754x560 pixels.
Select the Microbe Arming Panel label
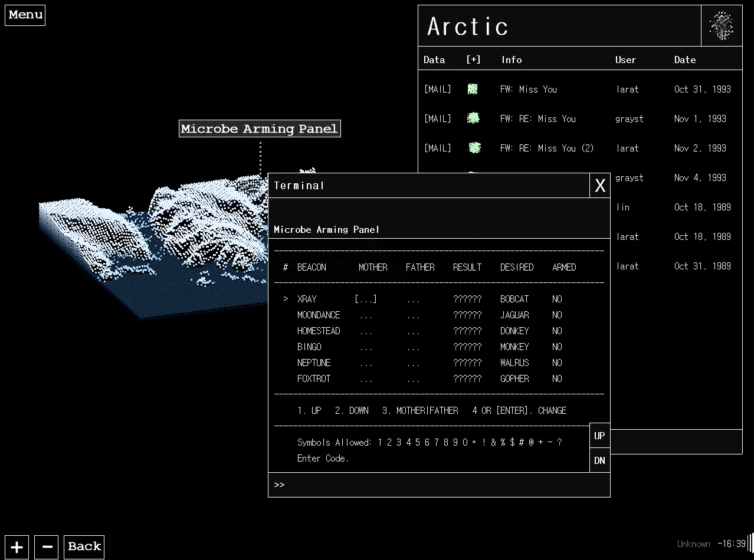[260, 129]
